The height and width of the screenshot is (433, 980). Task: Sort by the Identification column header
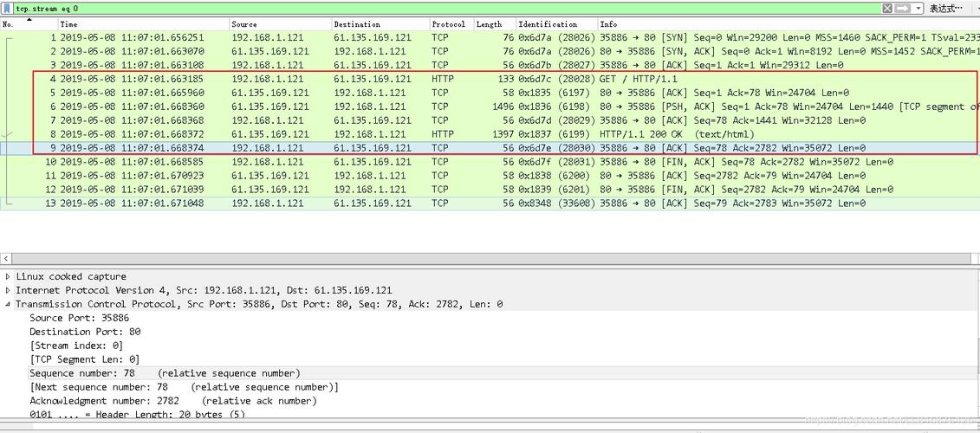557,23
